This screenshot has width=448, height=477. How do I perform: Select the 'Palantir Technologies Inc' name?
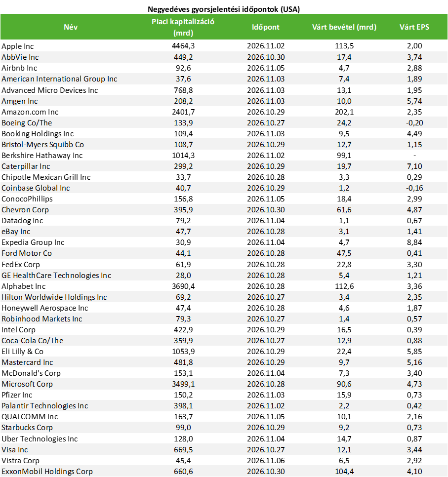(x=45, y=406)
